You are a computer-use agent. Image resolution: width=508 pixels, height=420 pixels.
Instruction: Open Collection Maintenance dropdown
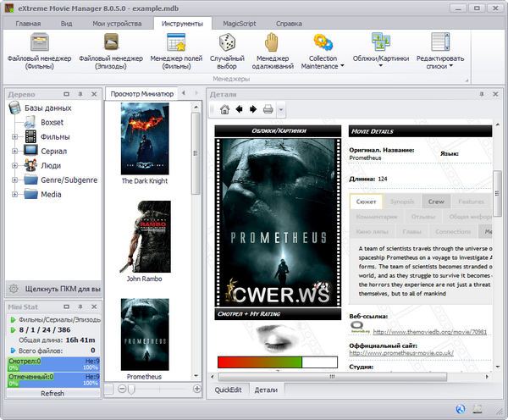(x=323, y=51)
